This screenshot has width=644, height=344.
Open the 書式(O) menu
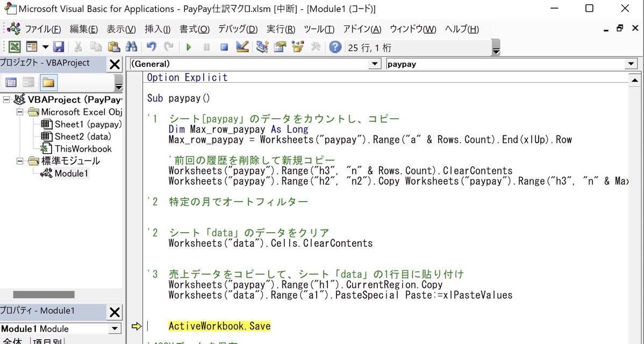pyautogui.click(x=195, y=29)
